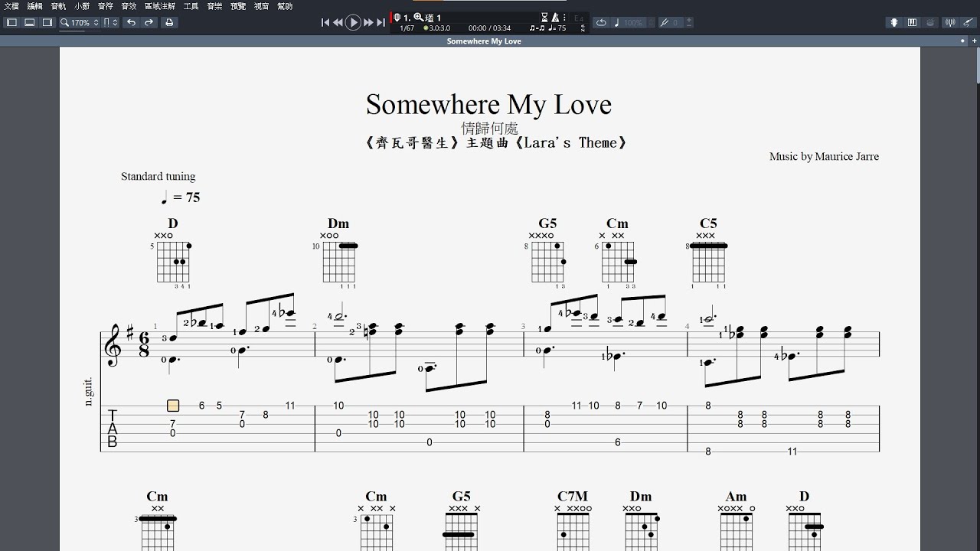
Task: Click the tempo marking '= 75' in score
Action: click(181, 197)
